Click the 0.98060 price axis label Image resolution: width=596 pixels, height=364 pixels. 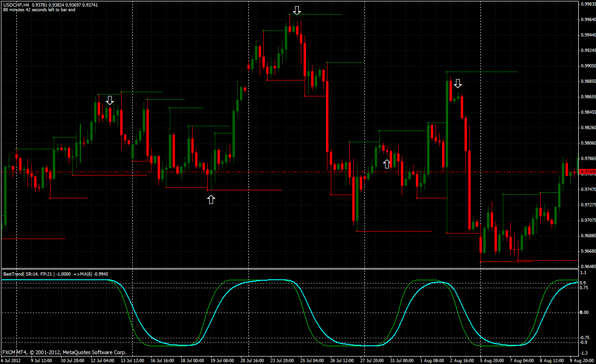pos(588,143)
